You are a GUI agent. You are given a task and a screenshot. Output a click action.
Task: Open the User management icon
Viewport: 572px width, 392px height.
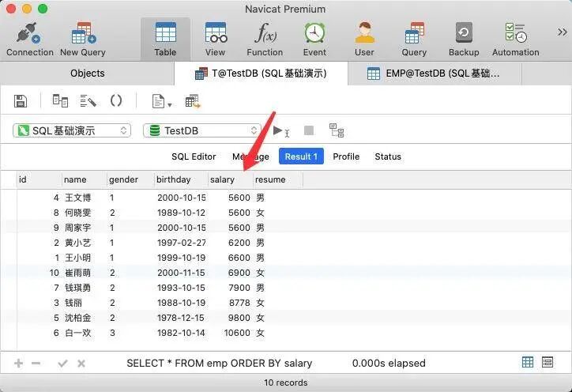point(364,39)
